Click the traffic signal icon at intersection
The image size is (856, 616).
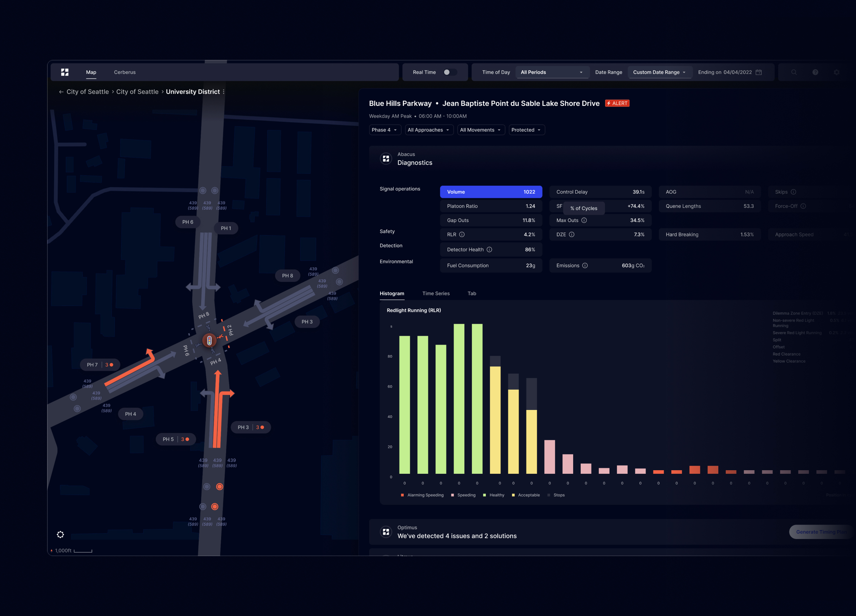coord(209,341)
